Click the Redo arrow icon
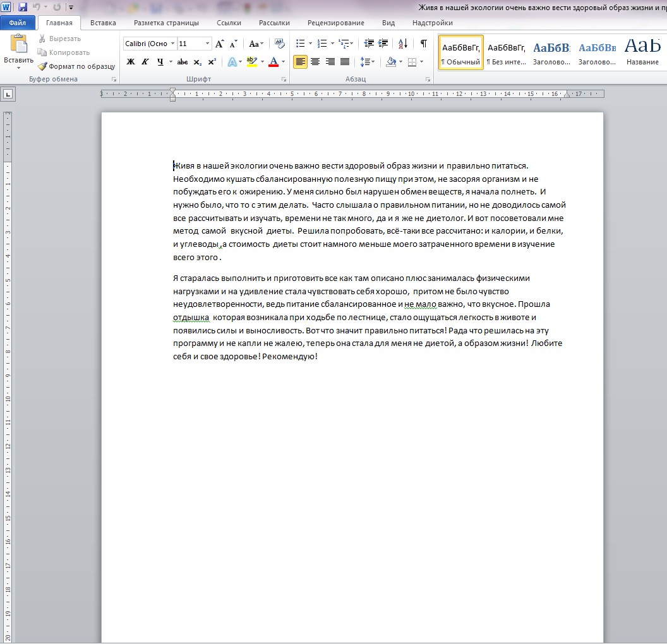 57,7
